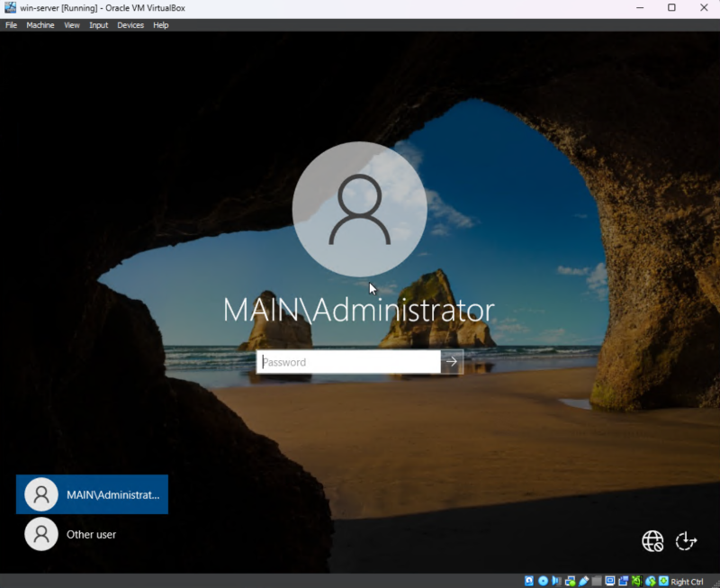720x588 pixels.
Task: Submit password with the arrow button
Action: pos(452,362)
